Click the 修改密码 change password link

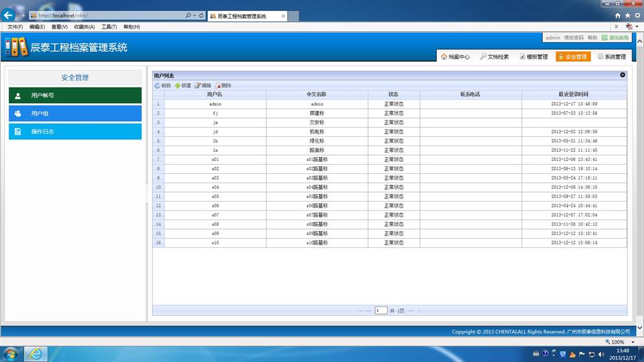573,38
